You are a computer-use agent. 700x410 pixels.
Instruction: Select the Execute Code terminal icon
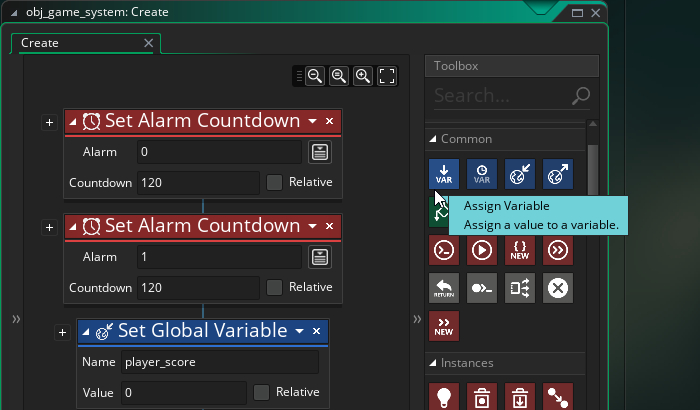(x=444, y=250)
